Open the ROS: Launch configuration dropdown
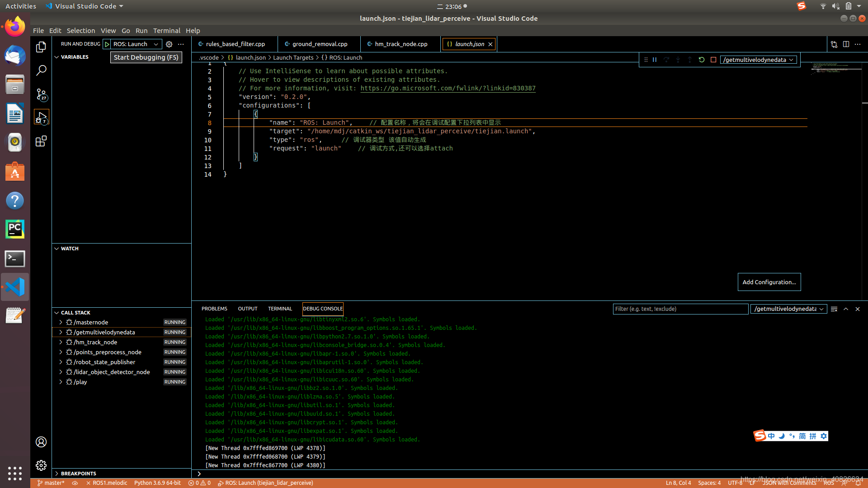Viewport: 868px width, 488px height. [136, 44]
